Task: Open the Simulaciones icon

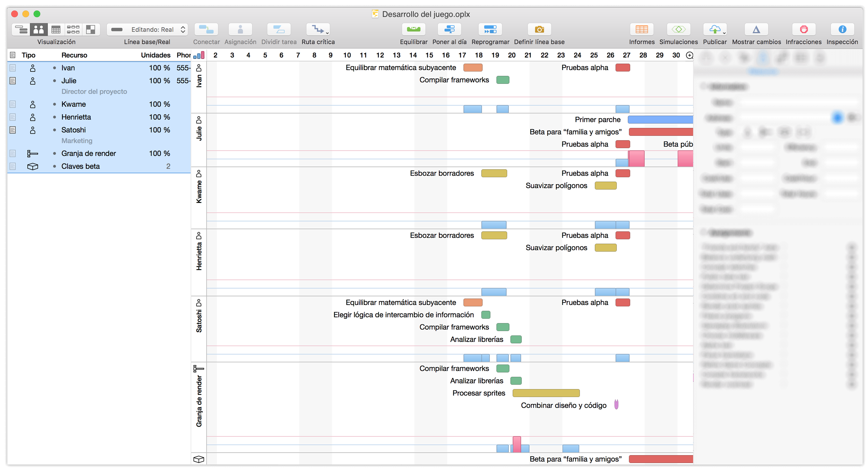Action: pyautogui.click(x=678, y=29)
